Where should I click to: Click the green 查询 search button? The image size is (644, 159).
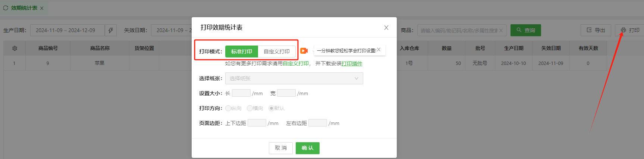click(526, 30)
